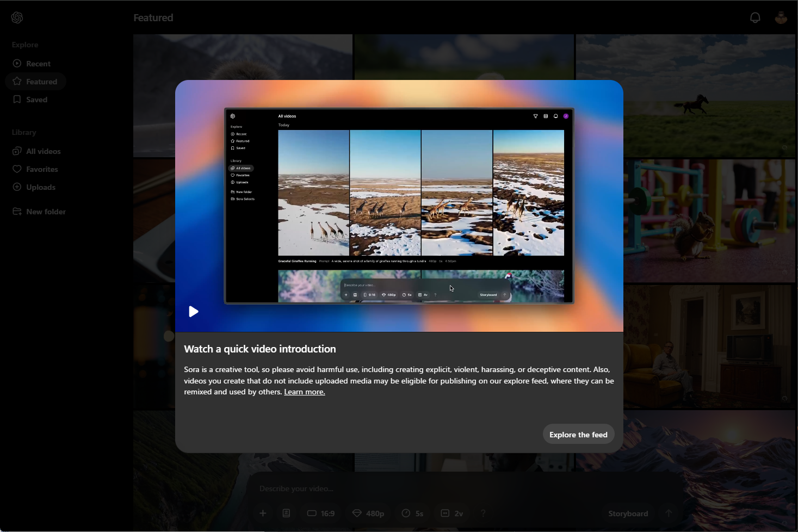The image size is (798, 532).
Task: Click the All videos icon
Action: 17,151
